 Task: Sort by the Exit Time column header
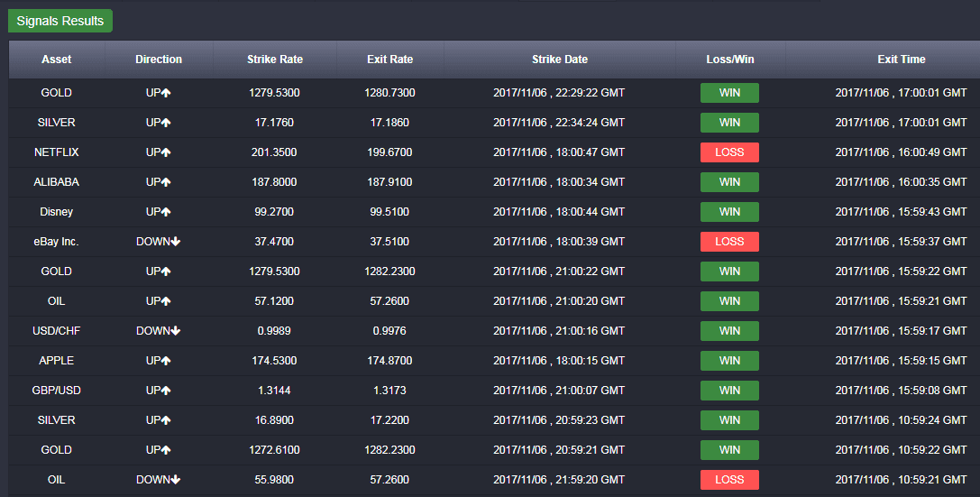coord(902,60)
